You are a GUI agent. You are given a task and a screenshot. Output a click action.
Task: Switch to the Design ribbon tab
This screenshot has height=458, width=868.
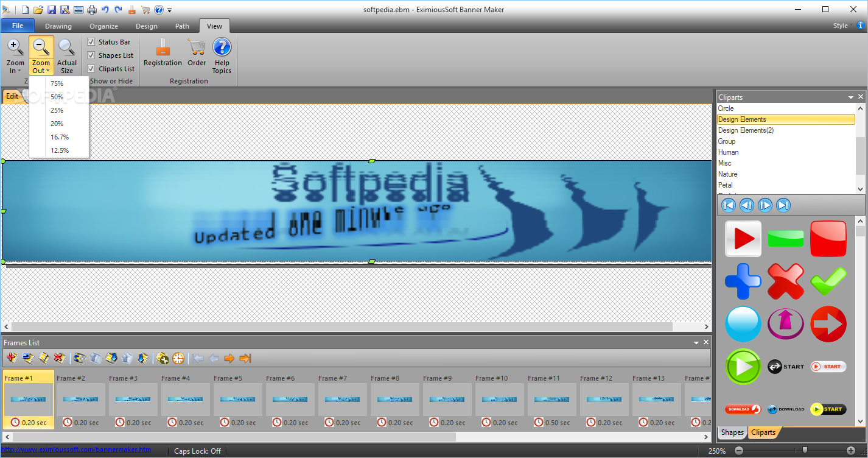tap(147, 26)
